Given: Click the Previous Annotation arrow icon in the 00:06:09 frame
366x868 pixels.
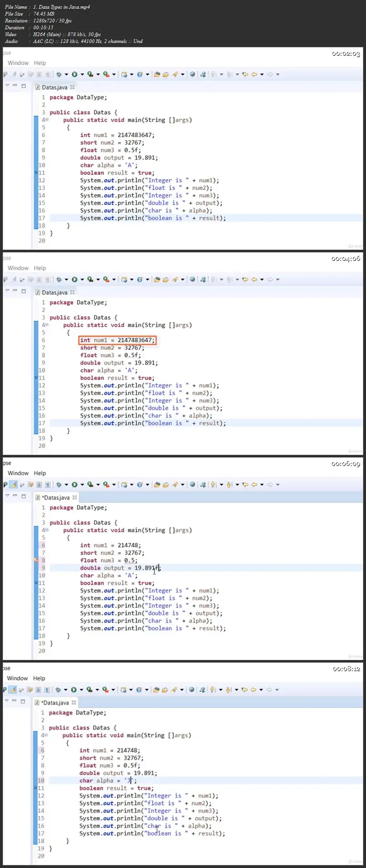Looking at the screenshot, I should tap(230, 484).
